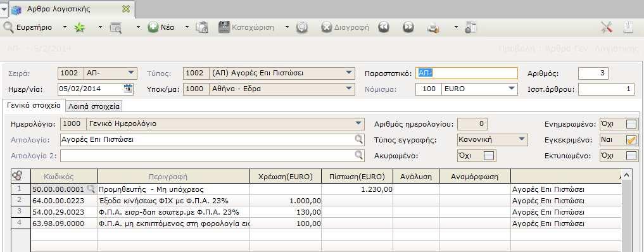This screenshot has height=252, width=644.
Task: Open the tools (wrench and screwdriver) icon
Action: (607, 27)
